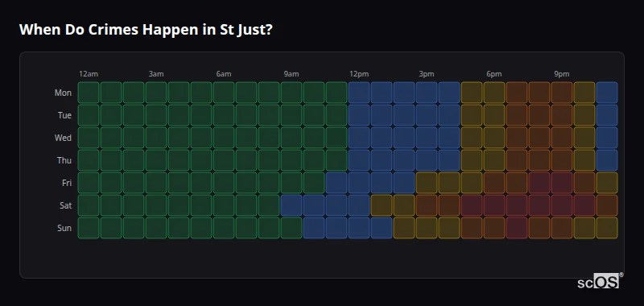Click the 3pm column header
This screenshot has height=306, width=644.
(x=427, y=74)
